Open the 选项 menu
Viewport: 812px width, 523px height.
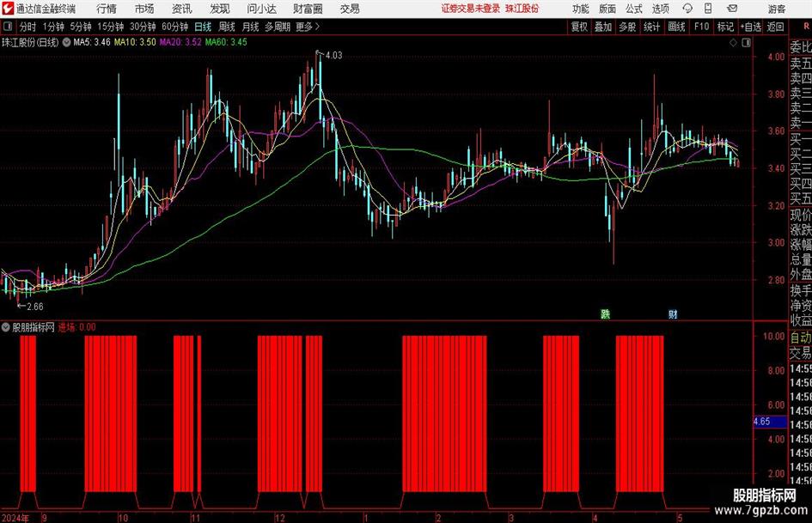click(660, 9)
